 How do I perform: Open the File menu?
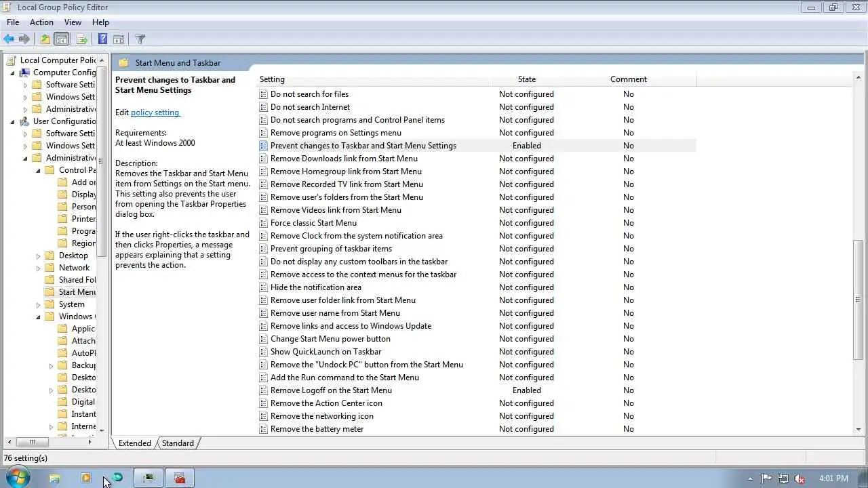point(13,22)
